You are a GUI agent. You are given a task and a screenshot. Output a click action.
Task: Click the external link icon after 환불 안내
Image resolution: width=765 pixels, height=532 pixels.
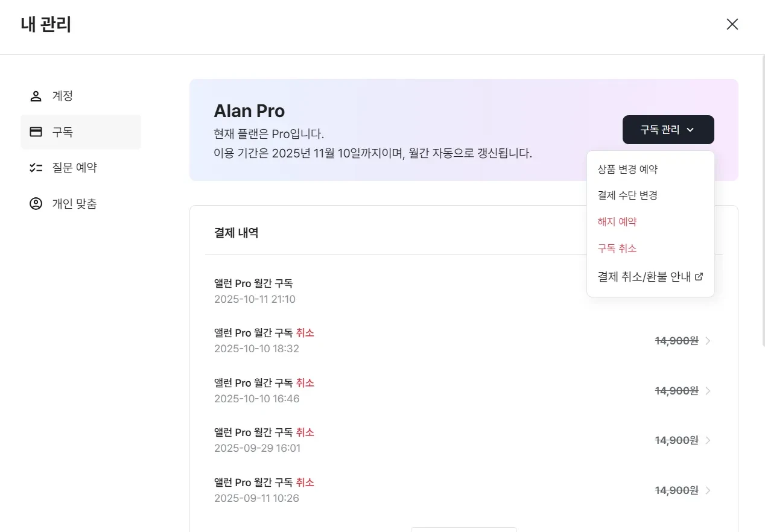click(x=699, y=277)
